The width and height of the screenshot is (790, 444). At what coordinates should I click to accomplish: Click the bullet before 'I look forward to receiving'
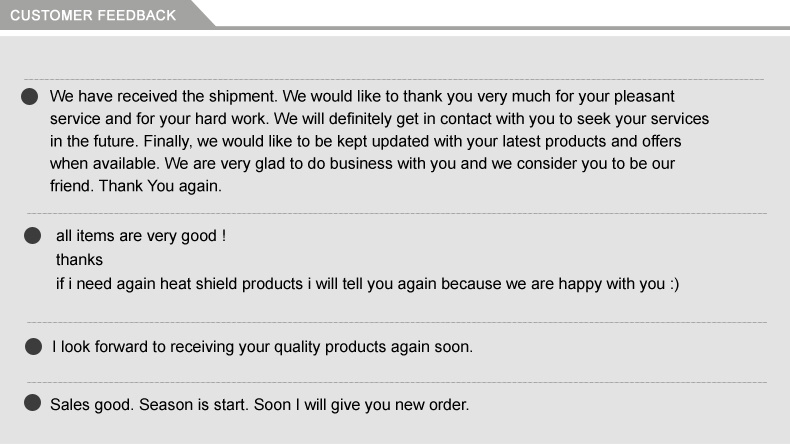coord(33,346)
